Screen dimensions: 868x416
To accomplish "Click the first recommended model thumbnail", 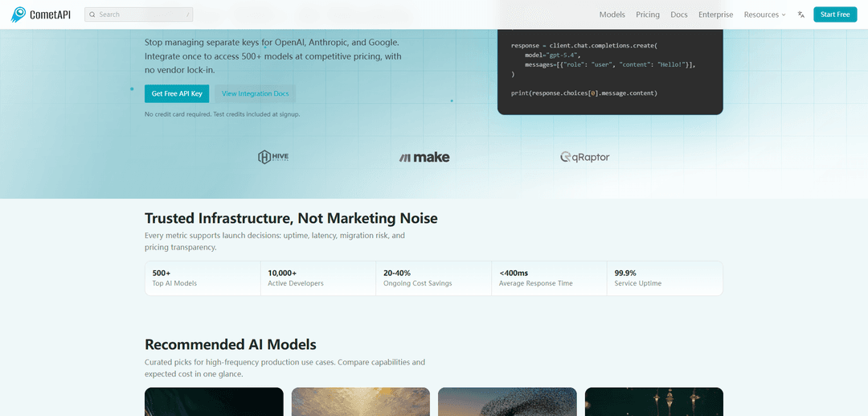I will [x=214, y=402].
